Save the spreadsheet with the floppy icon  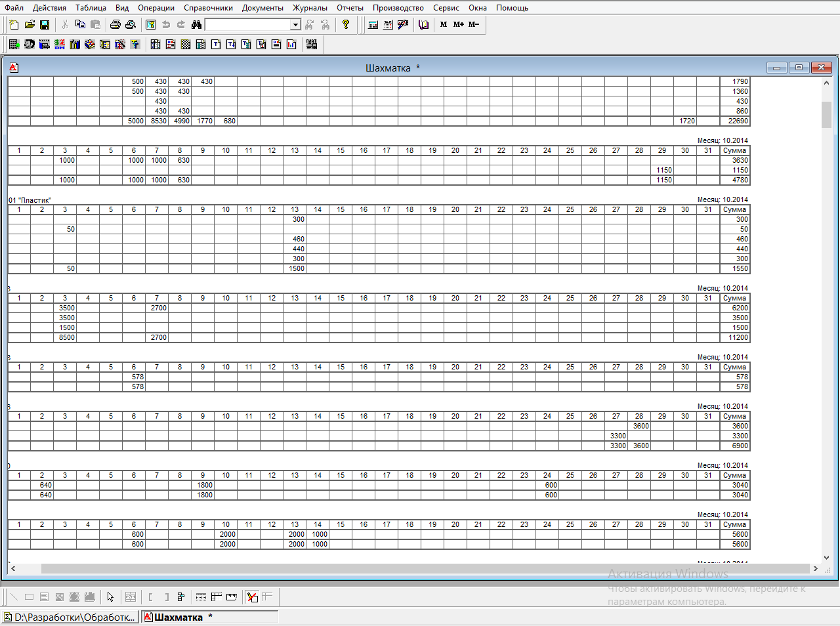(45, 24)
